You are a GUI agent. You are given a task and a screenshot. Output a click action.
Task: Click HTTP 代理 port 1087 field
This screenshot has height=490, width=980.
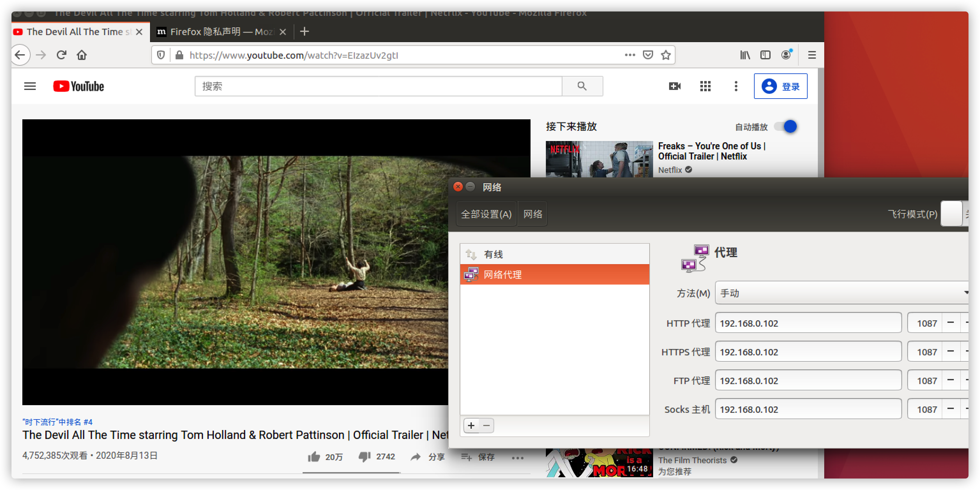(925, 323)
